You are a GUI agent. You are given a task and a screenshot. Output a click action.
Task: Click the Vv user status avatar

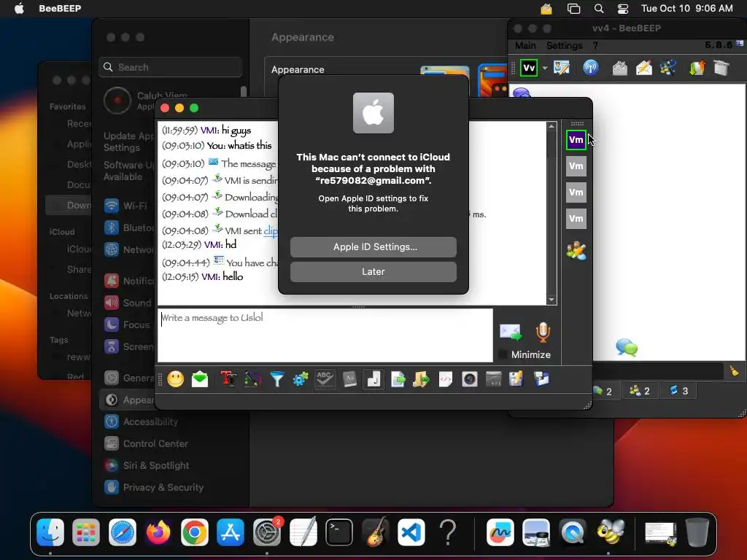coord(529,68)
